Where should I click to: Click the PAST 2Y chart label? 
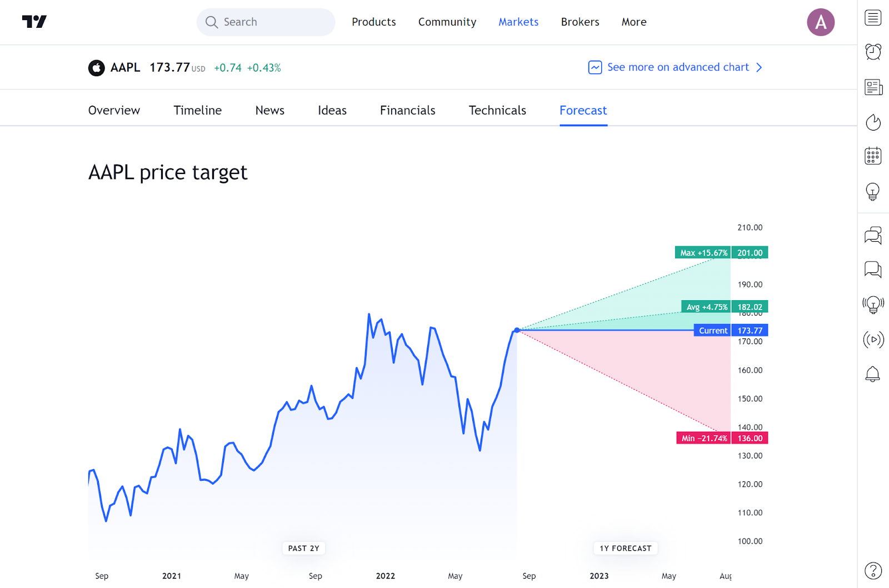tap(303, 548)
